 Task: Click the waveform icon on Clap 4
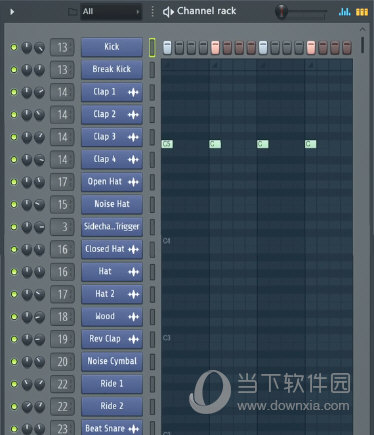pos(133,160)
